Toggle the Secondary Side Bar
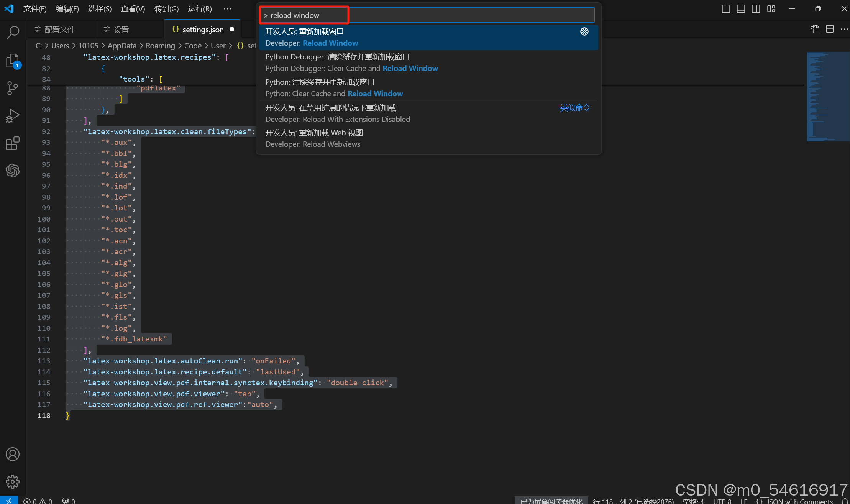This screenshot has width=850, height=504. coord(756,8)
